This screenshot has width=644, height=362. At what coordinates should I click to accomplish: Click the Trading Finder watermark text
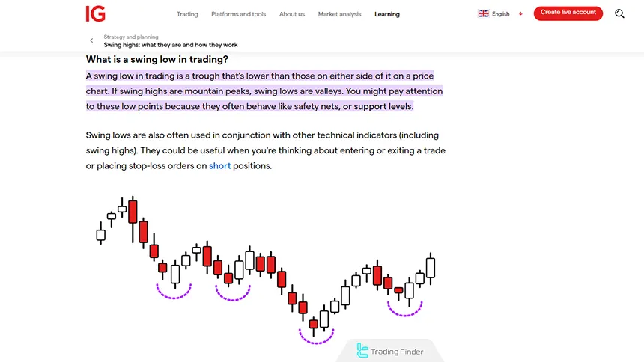pyautogui.click(x=397, y=352)
